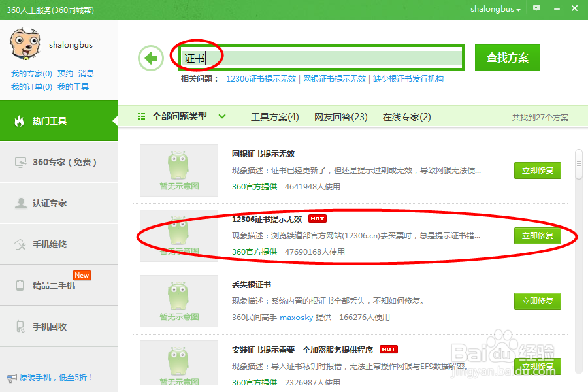This screenshot has height=392, width=588.
Task: Switch to 网友回答(23) tab
Action: (340, 117)
